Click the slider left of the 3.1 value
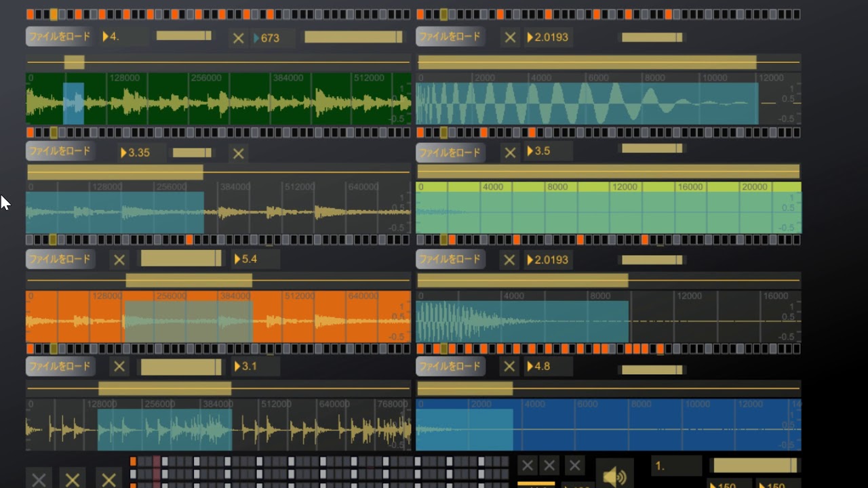The image size is (868, 488). [181, 367]
